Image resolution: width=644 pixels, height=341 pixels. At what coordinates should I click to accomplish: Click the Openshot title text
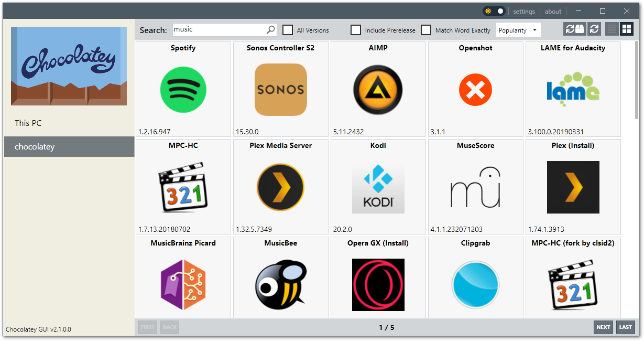pos(476,48)
